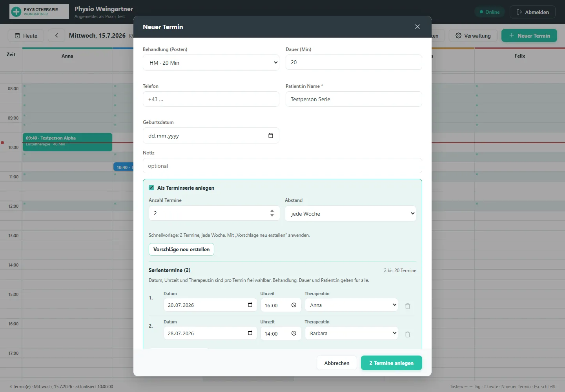Click the Serientermine (2) heading
This screenshot has width=565, height=392.
(x=169, y=270)
